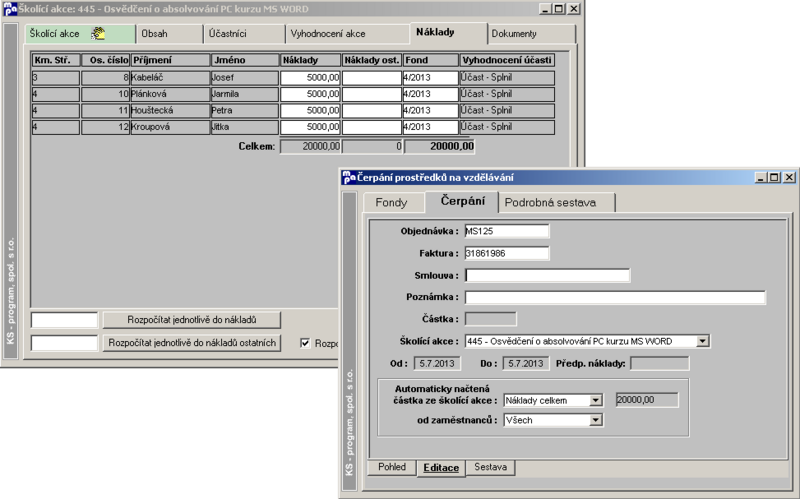Select the Plánková surname cell

point(170,94)
